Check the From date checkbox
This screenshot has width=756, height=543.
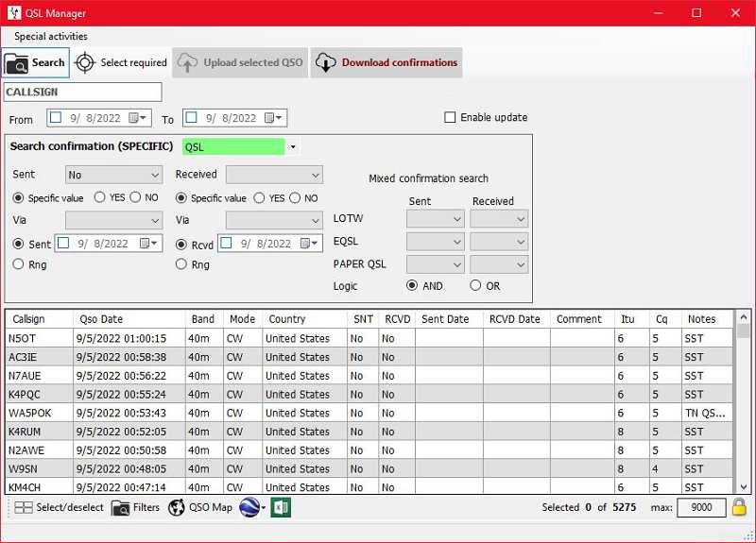56,117
